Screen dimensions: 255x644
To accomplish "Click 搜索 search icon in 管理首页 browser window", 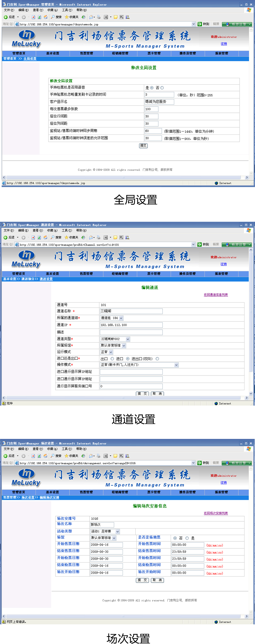I will tap(53, 17).
